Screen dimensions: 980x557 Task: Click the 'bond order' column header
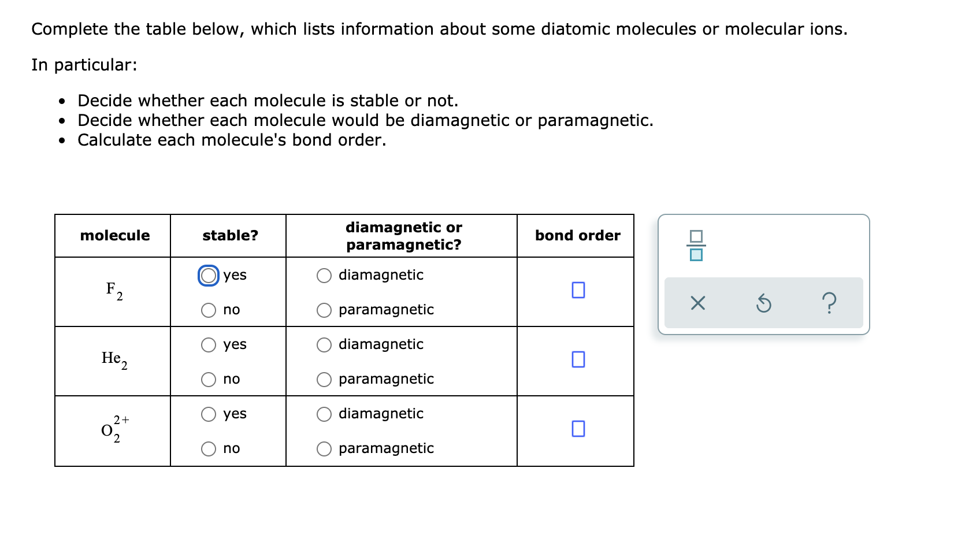point(577,236)
